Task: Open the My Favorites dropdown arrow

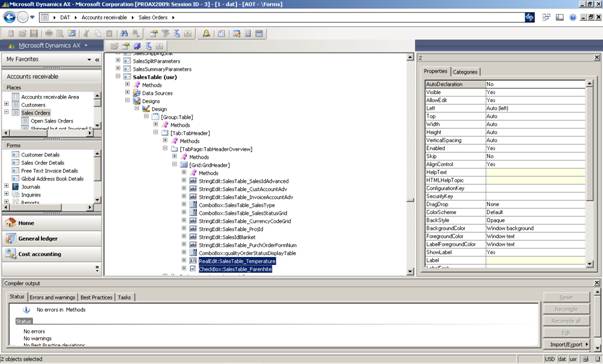Action: 89,60
